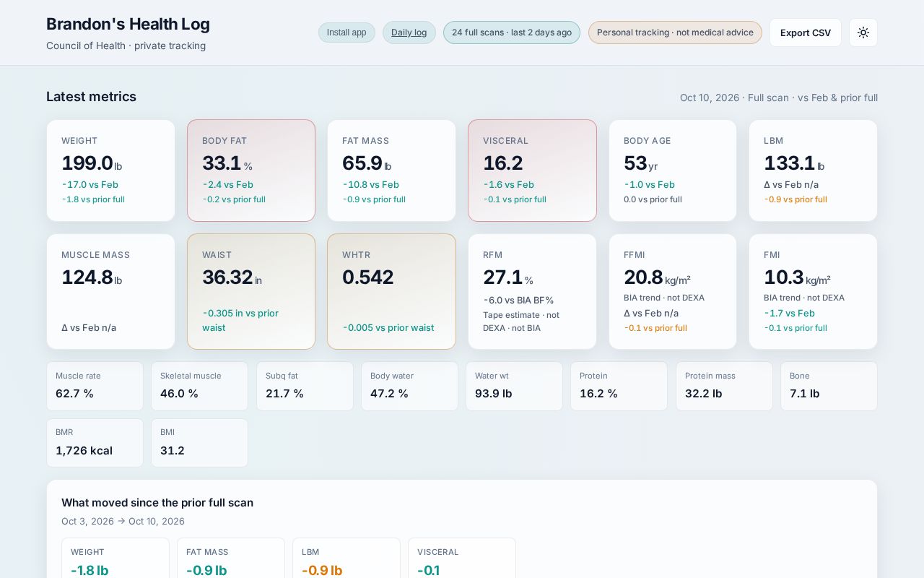Click the Subq fat 21.7 % tile

click(305, 386)
